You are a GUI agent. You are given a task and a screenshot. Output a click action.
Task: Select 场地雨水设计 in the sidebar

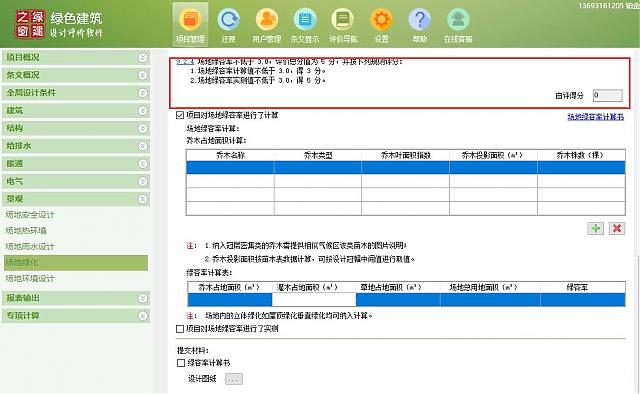click(30, 247)
